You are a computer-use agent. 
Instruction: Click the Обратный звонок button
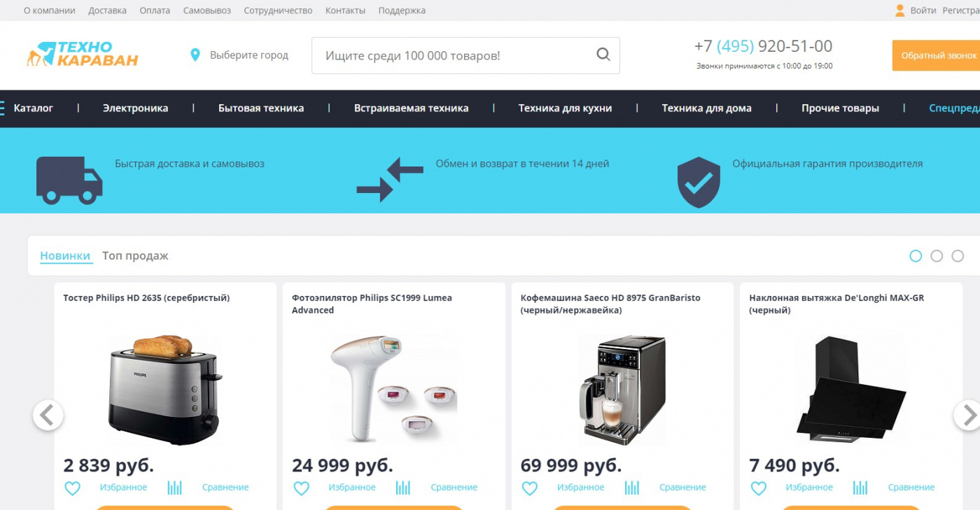click(936, 55)
